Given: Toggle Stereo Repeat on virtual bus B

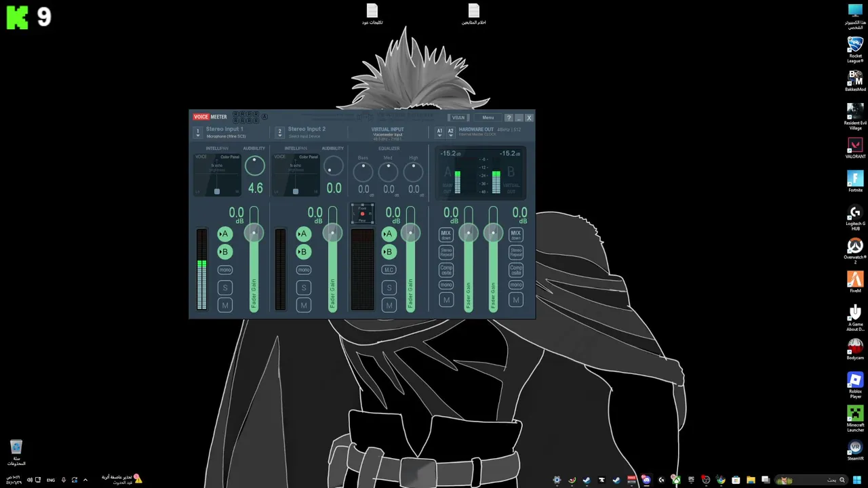Looking at the screenshot, I should 516,252.
